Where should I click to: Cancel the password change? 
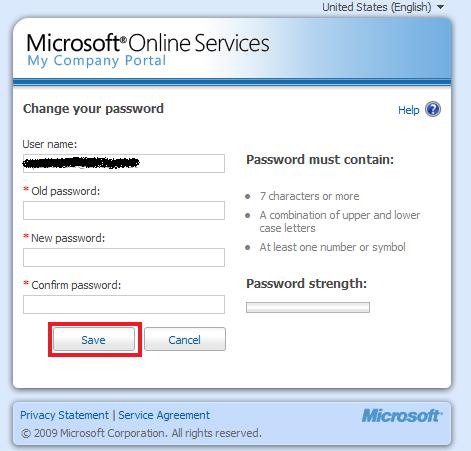click(x=185, y=339)
